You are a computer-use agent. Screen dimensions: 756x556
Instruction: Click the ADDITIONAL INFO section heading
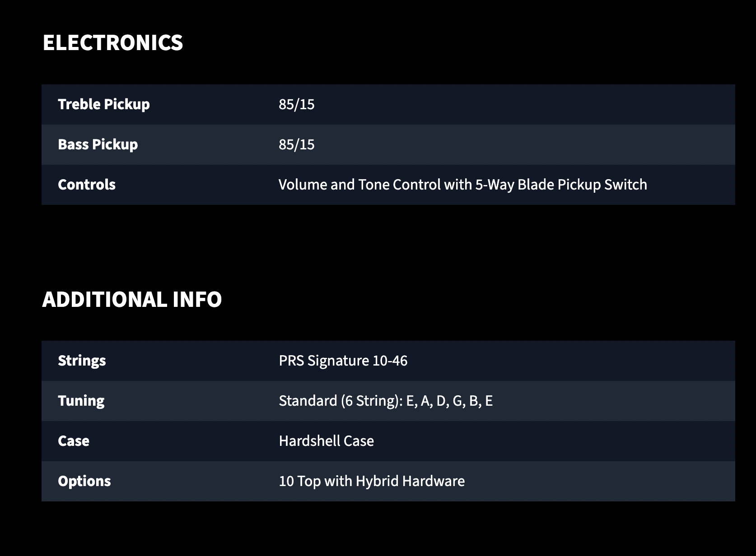(x=132, y=300)
